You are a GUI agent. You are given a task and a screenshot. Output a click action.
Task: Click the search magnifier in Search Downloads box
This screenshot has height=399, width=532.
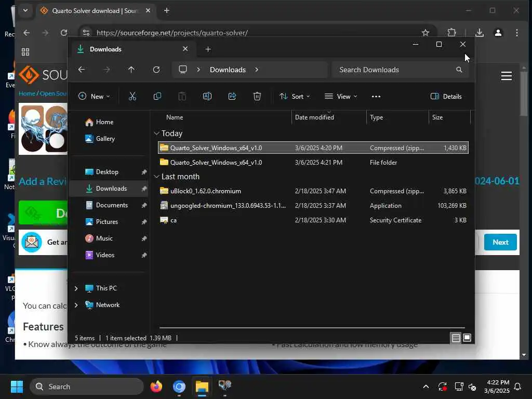pos(459,70)
